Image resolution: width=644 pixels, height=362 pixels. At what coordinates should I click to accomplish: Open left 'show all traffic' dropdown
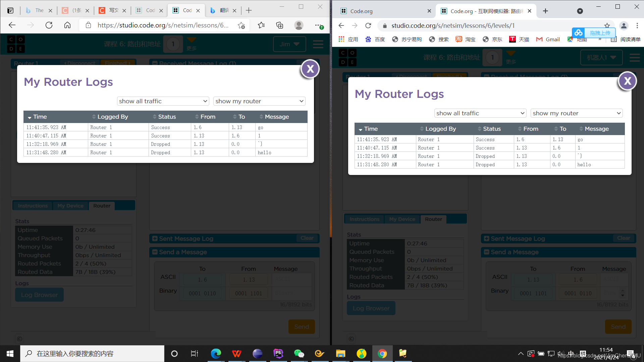tap(163, 101)
